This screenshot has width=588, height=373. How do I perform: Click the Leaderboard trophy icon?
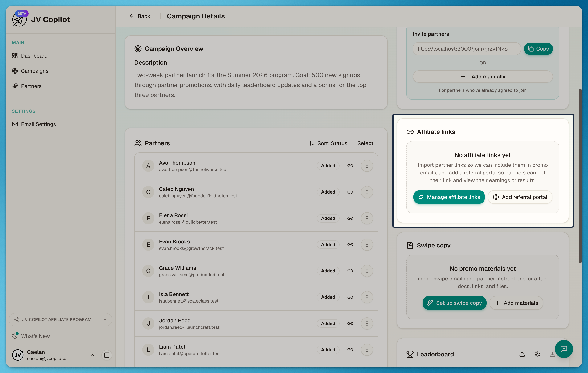[x=410, y=354]
